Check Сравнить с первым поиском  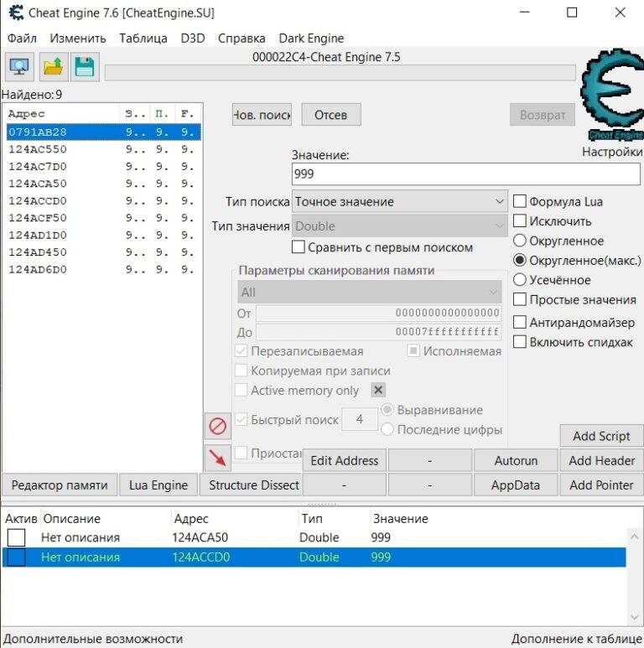point(298,247)
